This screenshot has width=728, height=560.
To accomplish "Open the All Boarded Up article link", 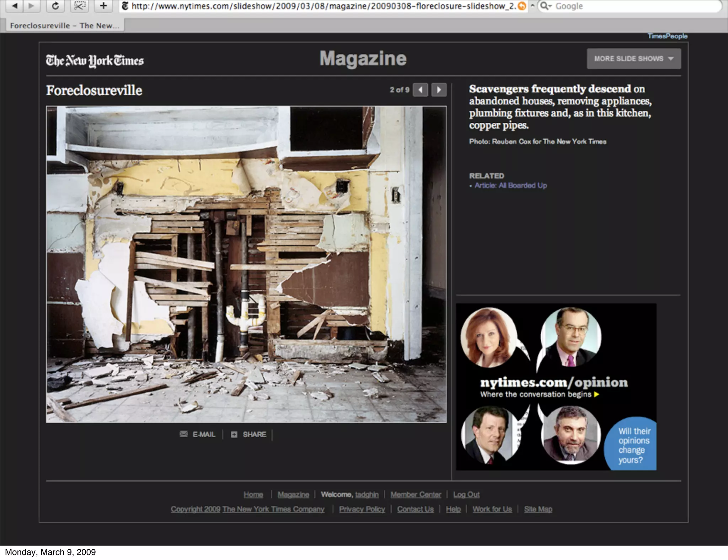I will click(x=510, y=185).
